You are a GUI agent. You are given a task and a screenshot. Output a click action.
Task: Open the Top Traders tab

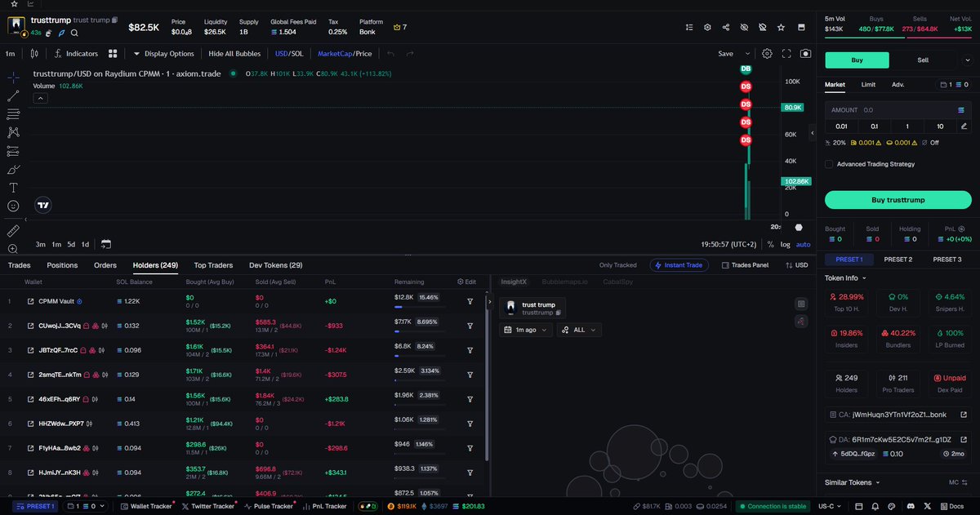tap(213, 265)
